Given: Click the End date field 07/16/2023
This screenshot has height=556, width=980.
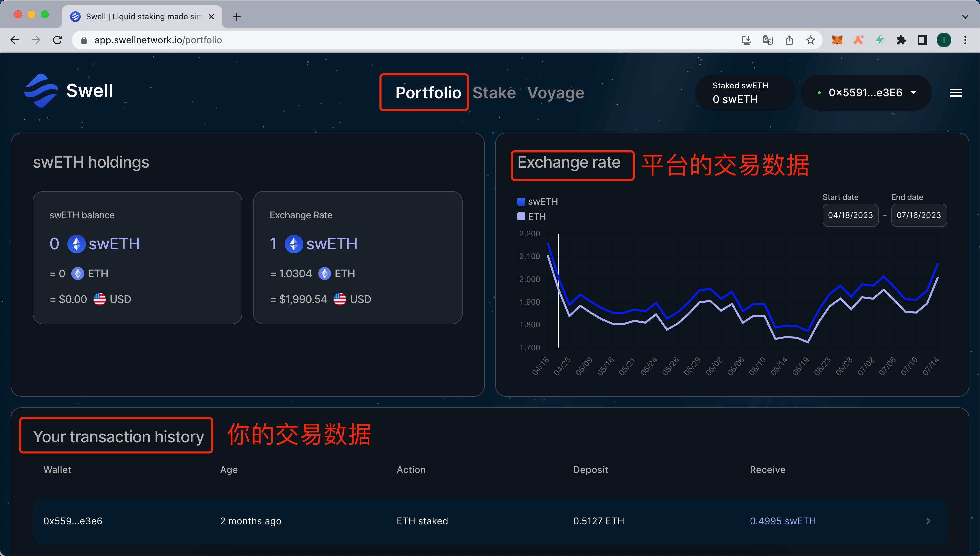Looking at the screenshot, I should click(919, 215).
